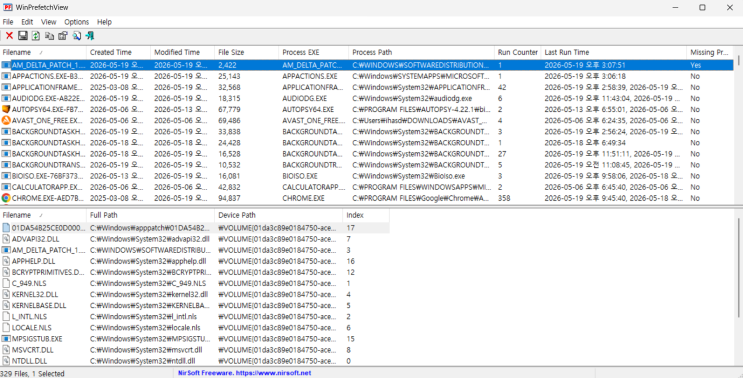Open the File menu
The width and height of the screenshot is (743, 378).
point(8,22)
